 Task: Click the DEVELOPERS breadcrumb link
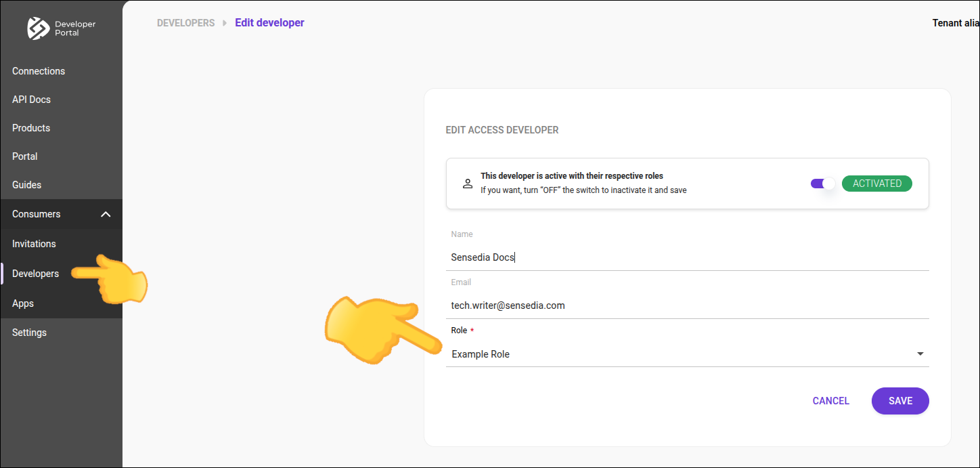pyautogui.click(x=185, y=22)
